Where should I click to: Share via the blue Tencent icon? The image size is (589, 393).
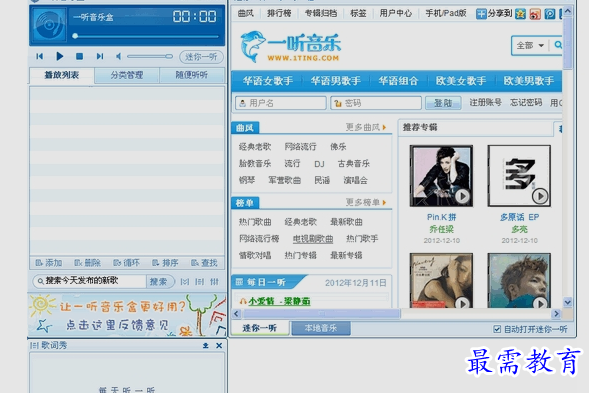pyautogui.click(x=550, y=14)
